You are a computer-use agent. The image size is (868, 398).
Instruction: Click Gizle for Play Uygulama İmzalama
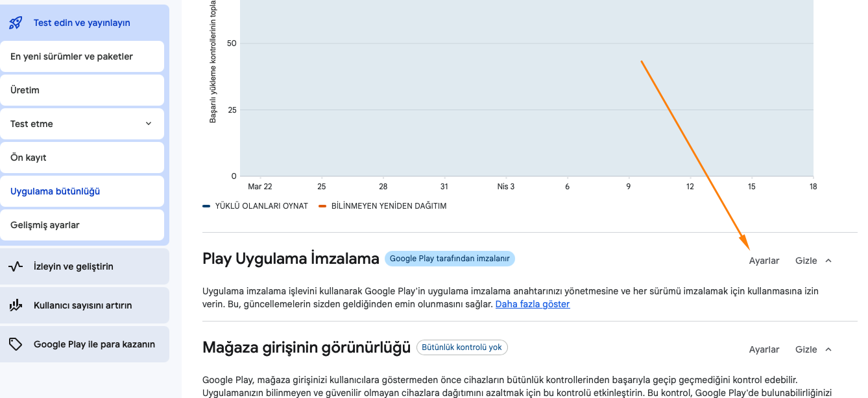(806, 261)
